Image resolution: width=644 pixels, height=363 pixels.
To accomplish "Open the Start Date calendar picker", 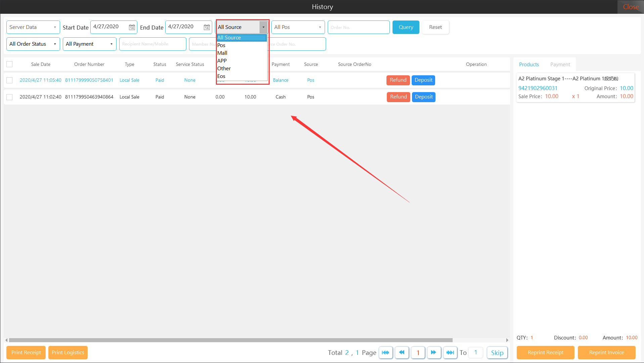I will click(132, 27).
